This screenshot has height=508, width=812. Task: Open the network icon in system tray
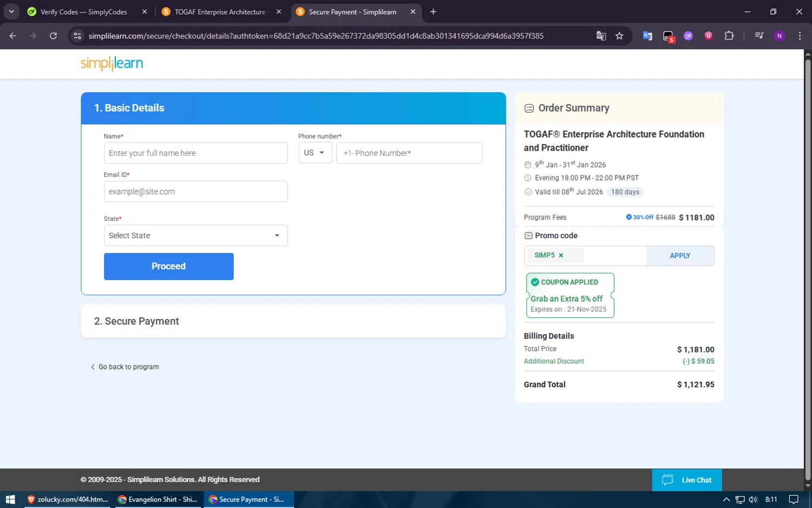740,499
